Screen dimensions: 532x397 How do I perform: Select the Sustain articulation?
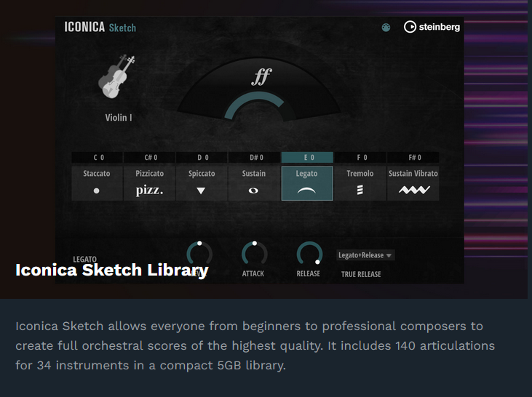click(x=254, y=183)
